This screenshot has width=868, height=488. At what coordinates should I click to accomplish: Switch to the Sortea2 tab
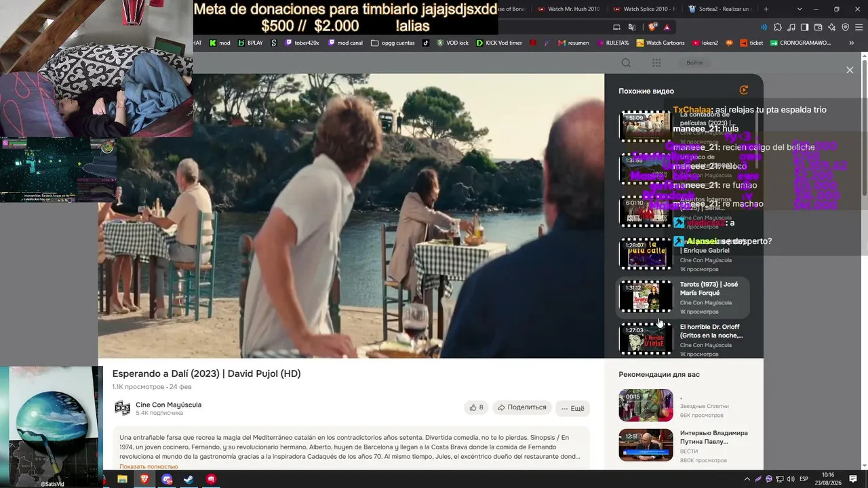click(719, 9)
